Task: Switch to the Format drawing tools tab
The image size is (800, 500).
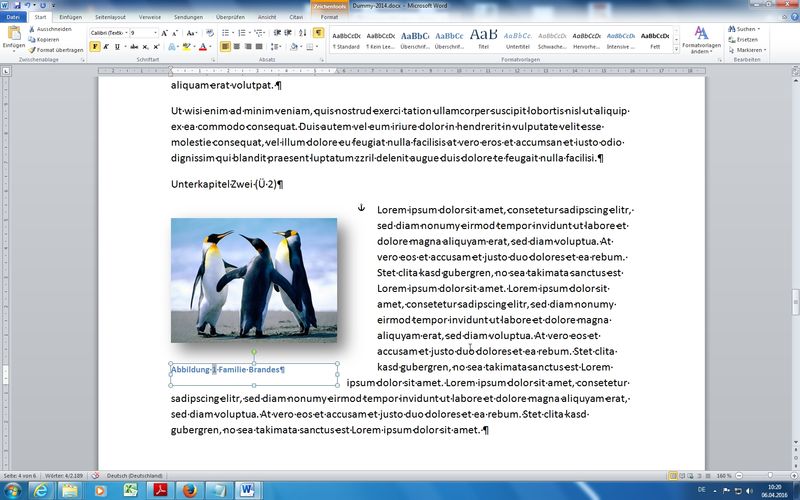Action: [330, 17]
